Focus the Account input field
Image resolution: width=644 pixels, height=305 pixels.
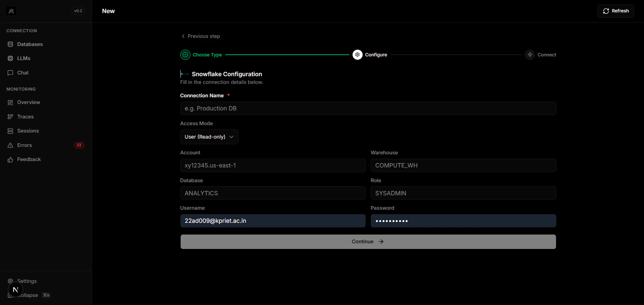point(273,165)
